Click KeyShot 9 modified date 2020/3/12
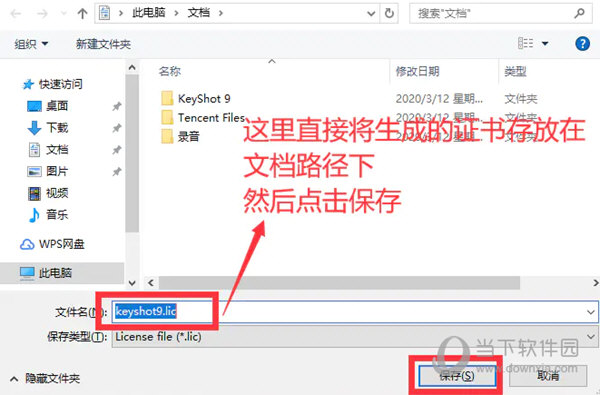This screenshot has width=600, height=395. point(439,99)
